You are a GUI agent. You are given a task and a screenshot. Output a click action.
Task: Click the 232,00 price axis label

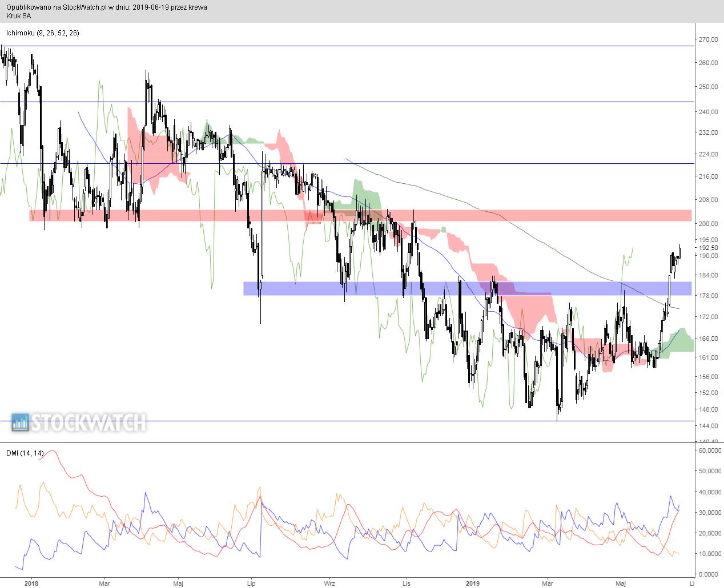pos(709,132)
